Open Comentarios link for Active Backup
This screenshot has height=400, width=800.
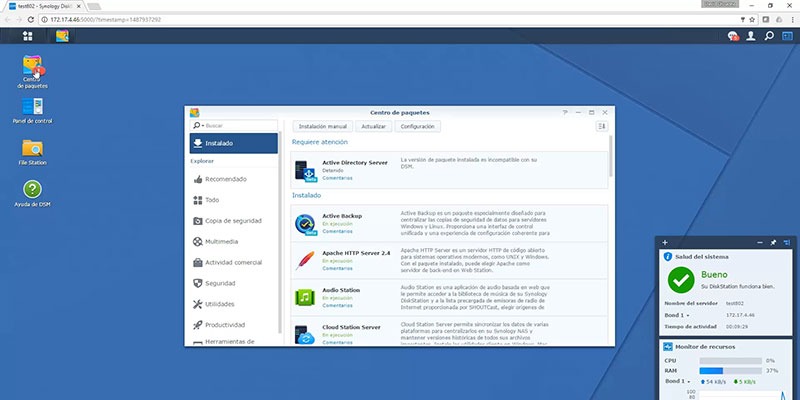[337, 231]
